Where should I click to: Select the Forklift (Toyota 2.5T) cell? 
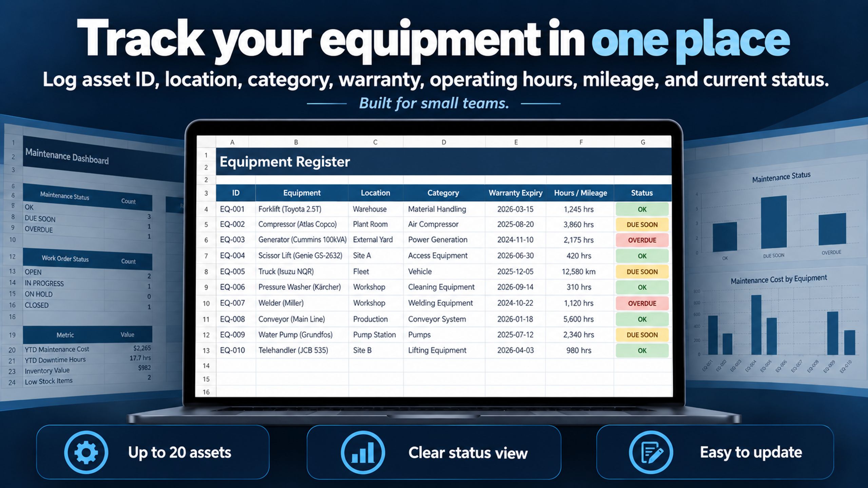coord(302,209)
